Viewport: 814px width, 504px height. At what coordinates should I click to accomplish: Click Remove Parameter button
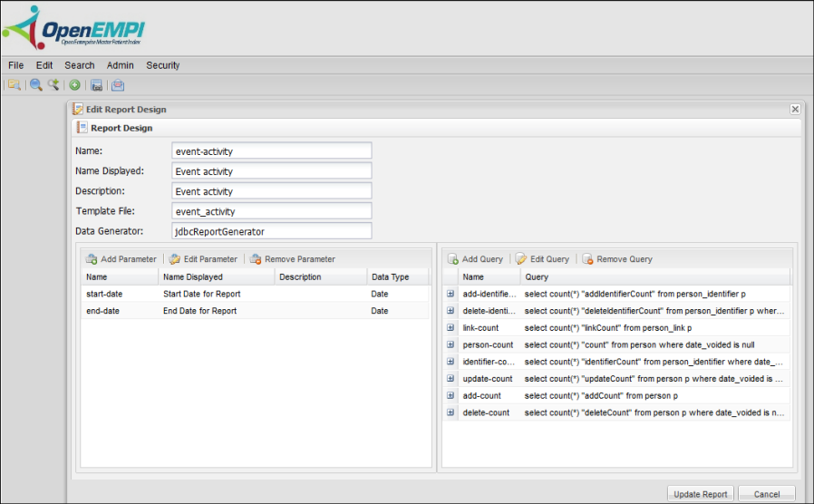293,259
